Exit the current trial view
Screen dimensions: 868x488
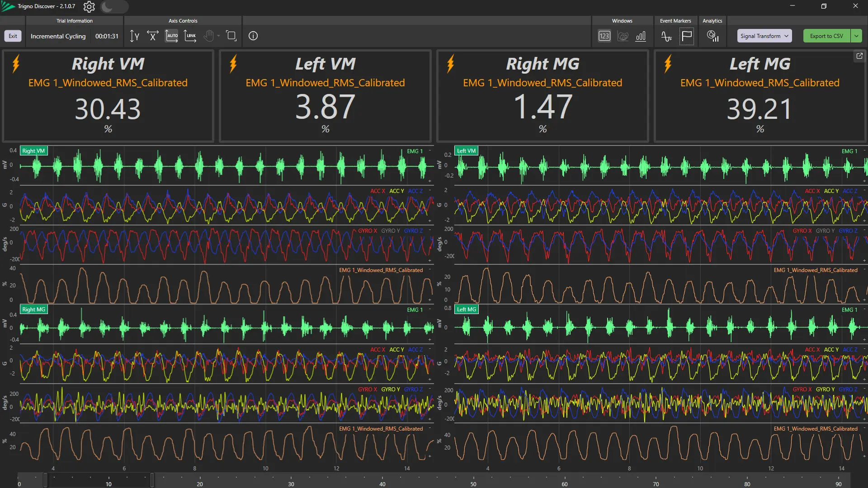[x=13, y=36]
